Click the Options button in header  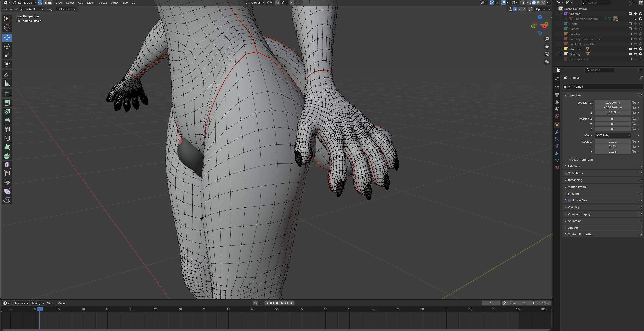tap(543, 9)
